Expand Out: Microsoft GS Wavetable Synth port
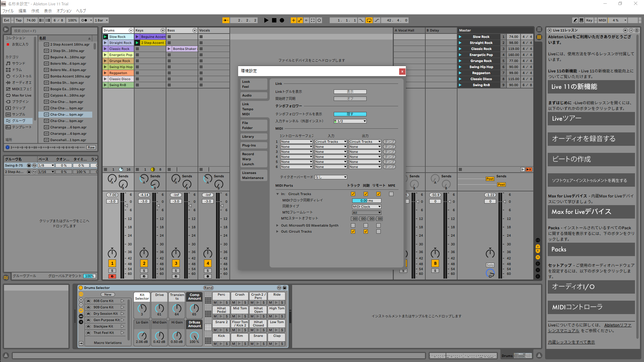Viewport: 644px width, 362px height. tap(277, 226)
